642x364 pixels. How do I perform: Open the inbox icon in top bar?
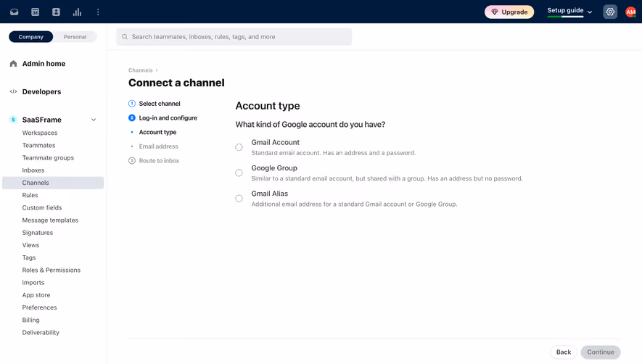pyautogui.click(x=15, y=12)
